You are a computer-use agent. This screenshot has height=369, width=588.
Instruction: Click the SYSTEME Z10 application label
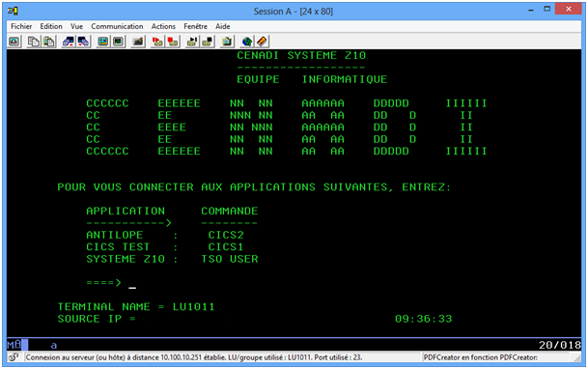tap(126, 259)
